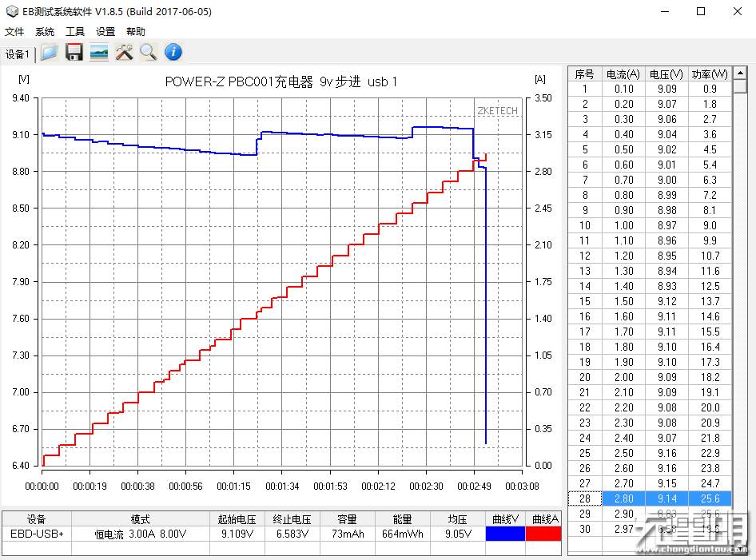Click the 序号 column header
Screen dimensions: 756x560
584,74
